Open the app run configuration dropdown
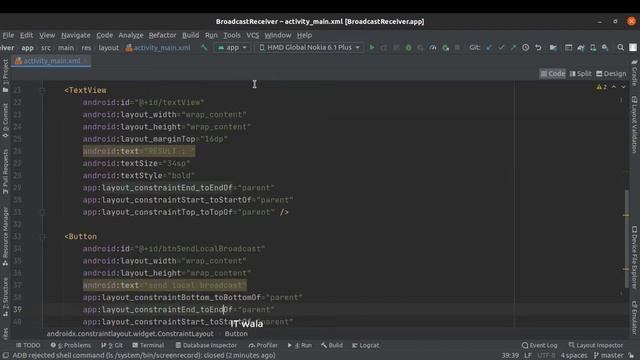This screenshot has width=640, height=360. coord(232,48)
